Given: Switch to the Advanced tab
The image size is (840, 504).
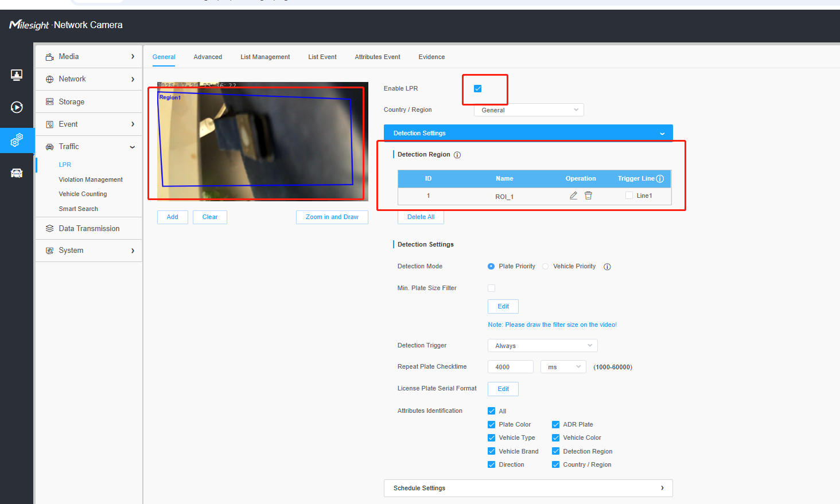Looking at the screenshot, I should click(208, 57).
